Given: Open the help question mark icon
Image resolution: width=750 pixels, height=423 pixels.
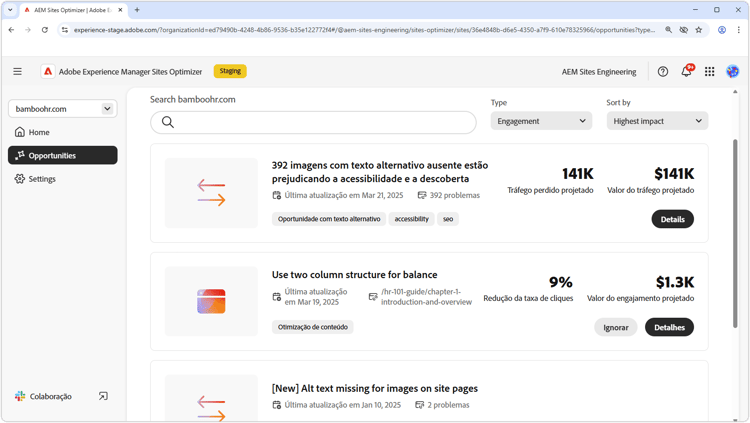Looking at the screenshot, I should click(662, 72).
